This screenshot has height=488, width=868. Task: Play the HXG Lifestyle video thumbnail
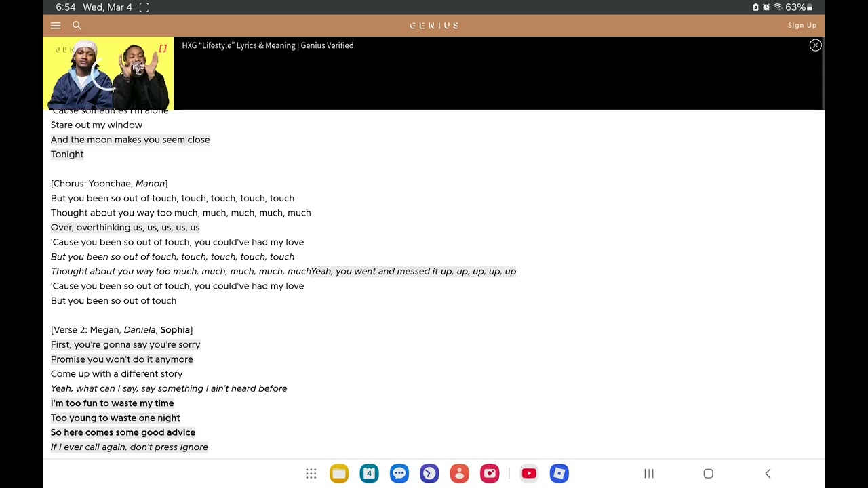(x=108, y=73)
